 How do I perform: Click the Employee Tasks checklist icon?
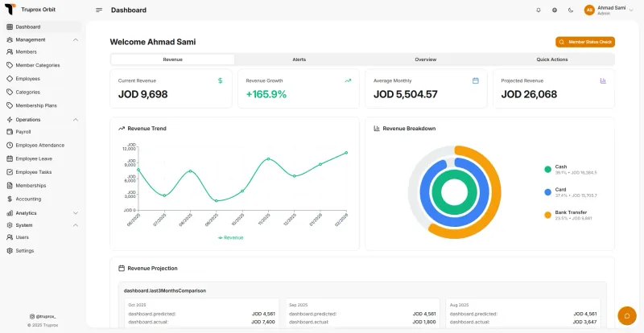point(10,172)
